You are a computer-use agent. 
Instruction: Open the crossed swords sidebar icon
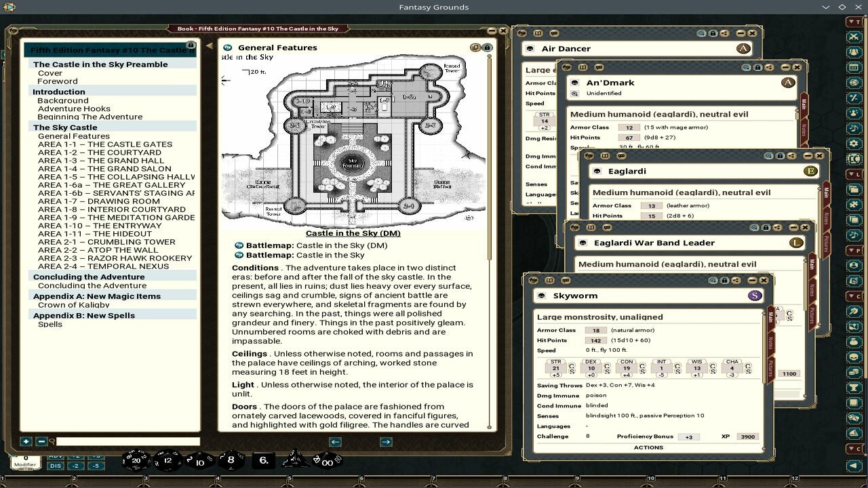(x=856, y=37)
